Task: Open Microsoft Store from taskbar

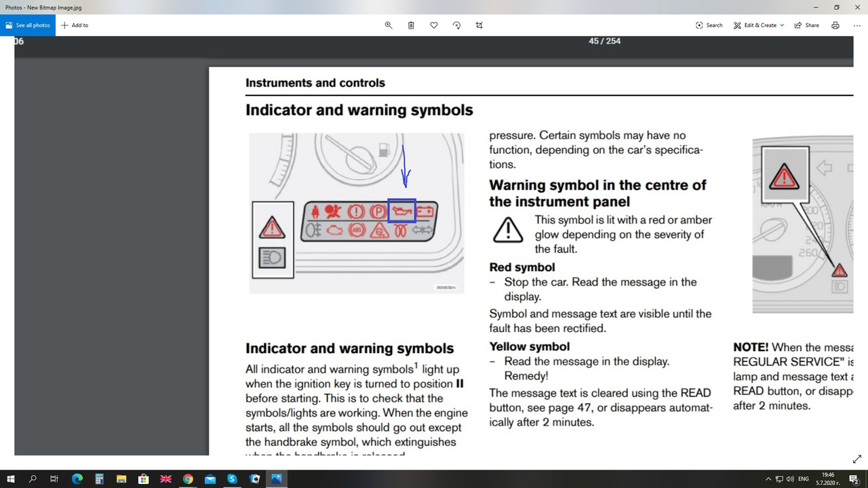Action: point(143,479)
